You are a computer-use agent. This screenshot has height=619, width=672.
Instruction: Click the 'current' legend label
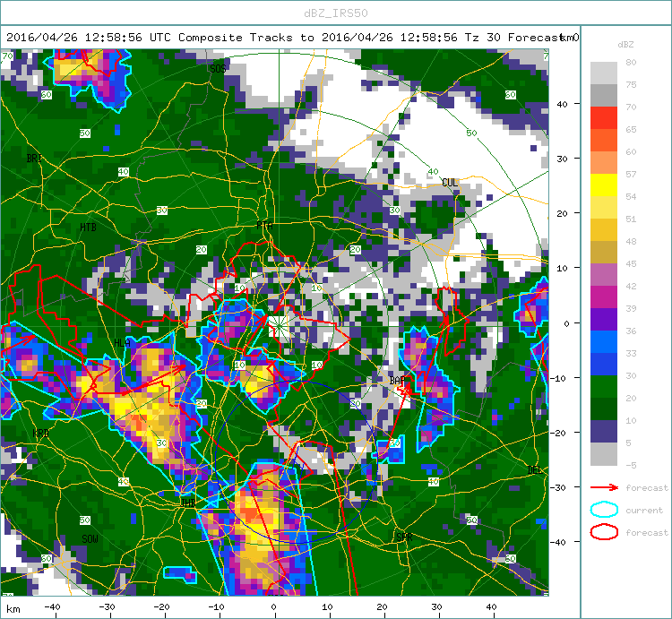643,511
